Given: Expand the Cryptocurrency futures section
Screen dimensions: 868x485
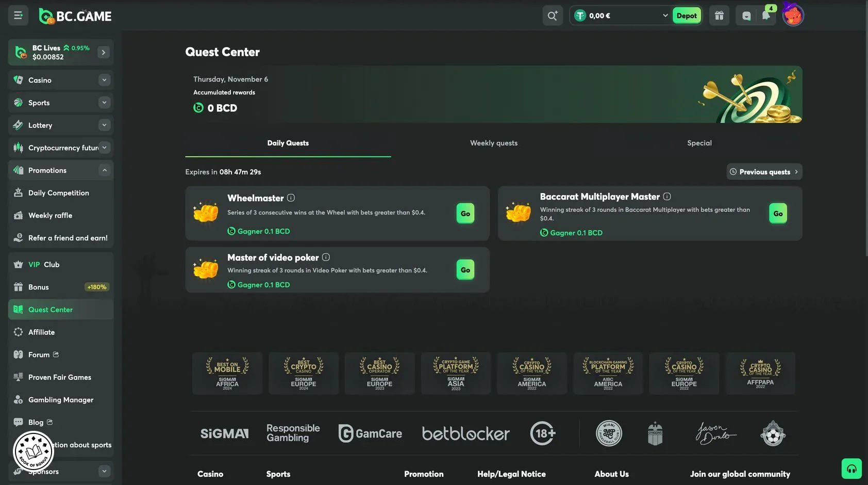Looking at the screenshot, I should point(104,148).
